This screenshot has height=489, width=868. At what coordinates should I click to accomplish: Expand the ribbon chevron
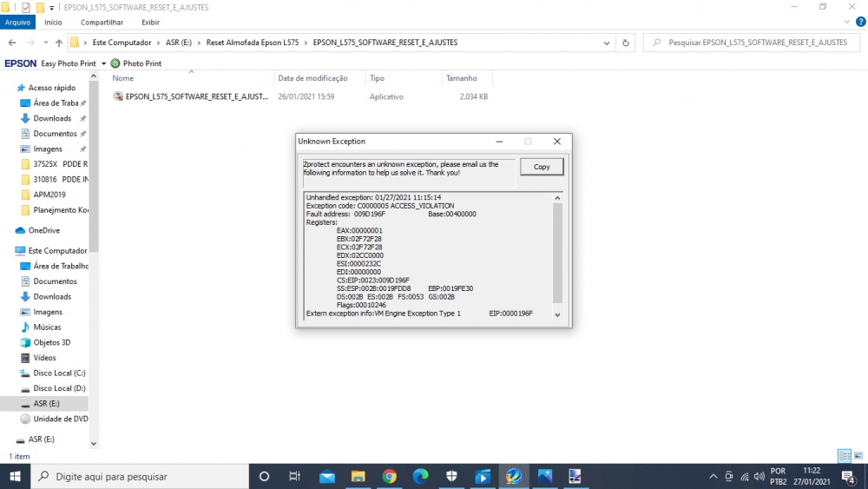click(x=846, y=23)
